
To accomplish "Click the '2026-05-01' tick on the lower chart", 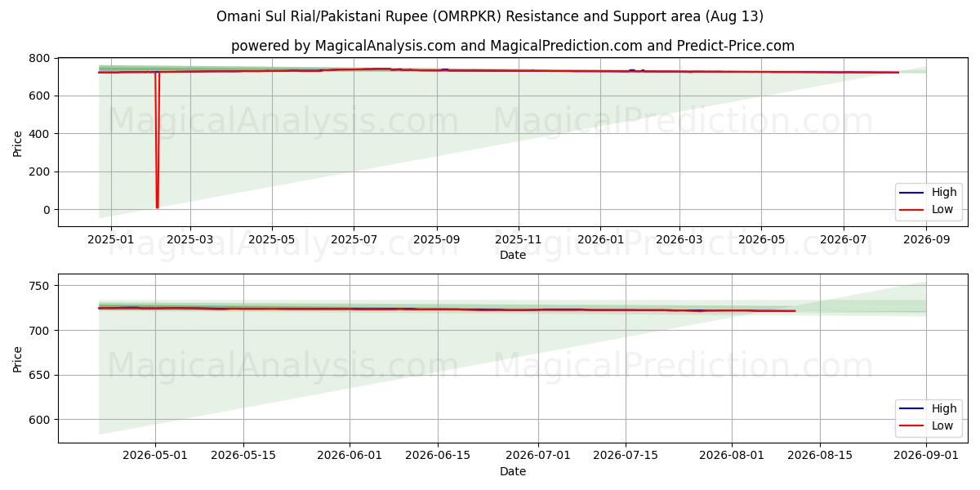I will click(154, 456).
